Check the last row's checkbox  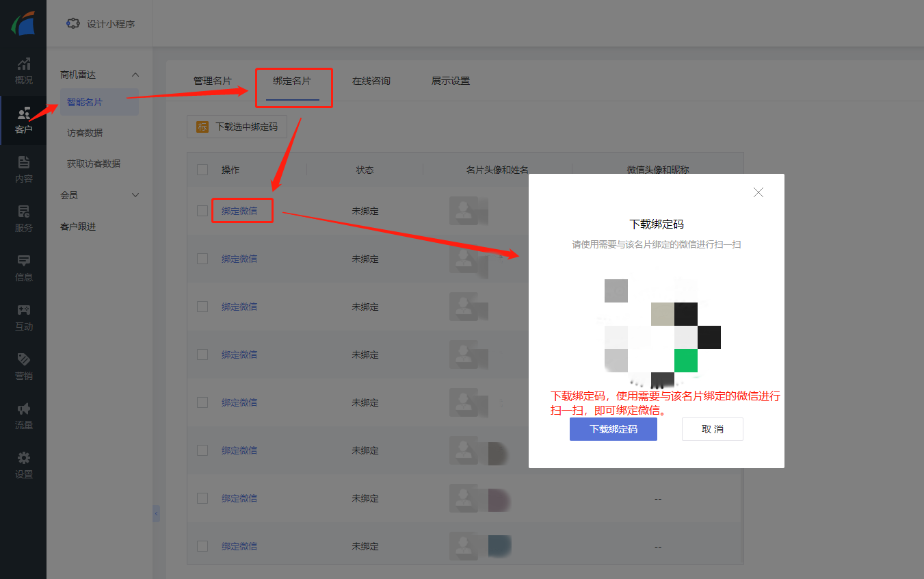[x=202, y=546]
